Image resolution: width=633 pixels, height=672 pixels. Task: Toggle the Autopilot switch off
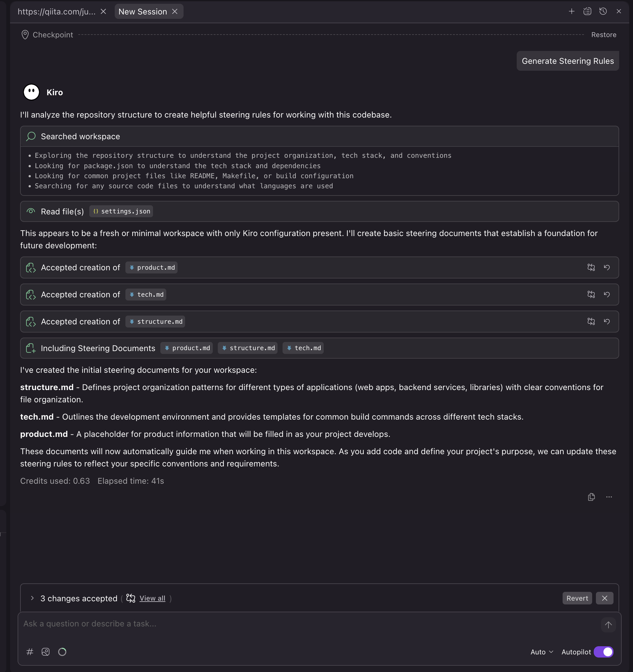pos(603,652)
